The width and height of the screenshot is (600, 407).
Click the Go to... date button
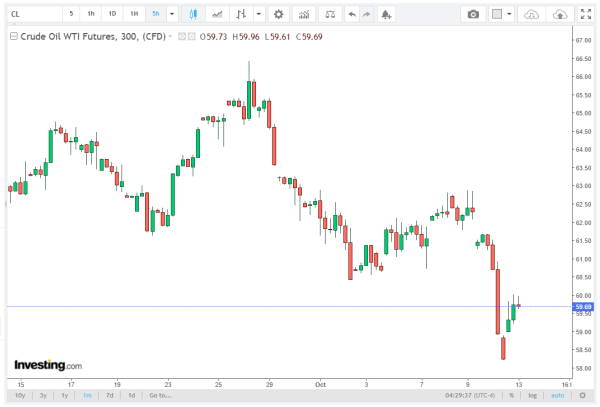pos(158,395)
